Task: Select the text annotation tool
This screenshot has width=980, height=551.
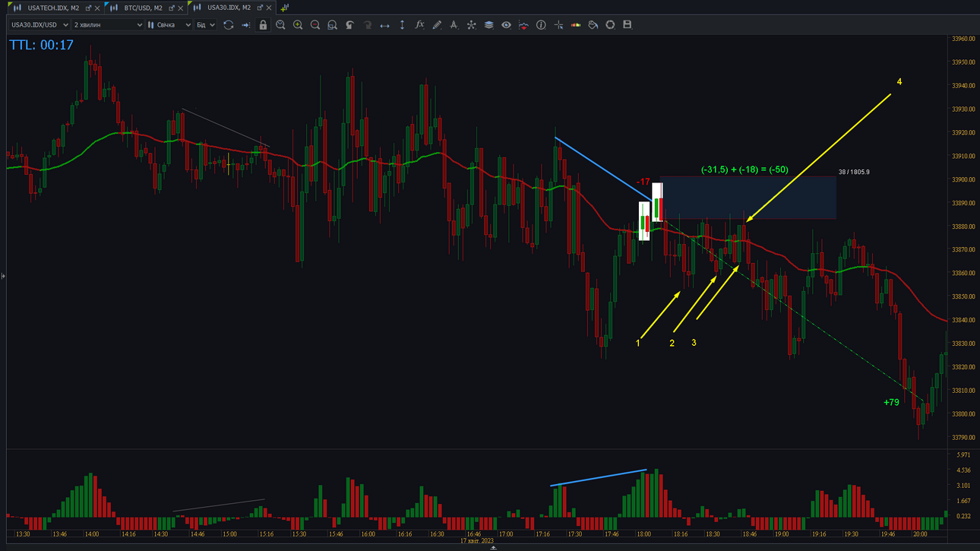Action: click(x=454, y=25)
